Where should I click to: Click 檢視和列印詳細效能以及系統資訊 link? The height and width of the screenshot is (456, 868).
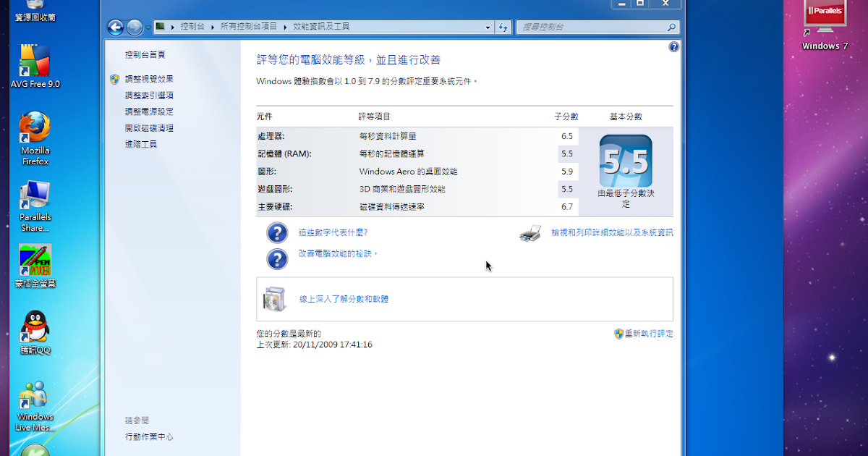(612, 232)
